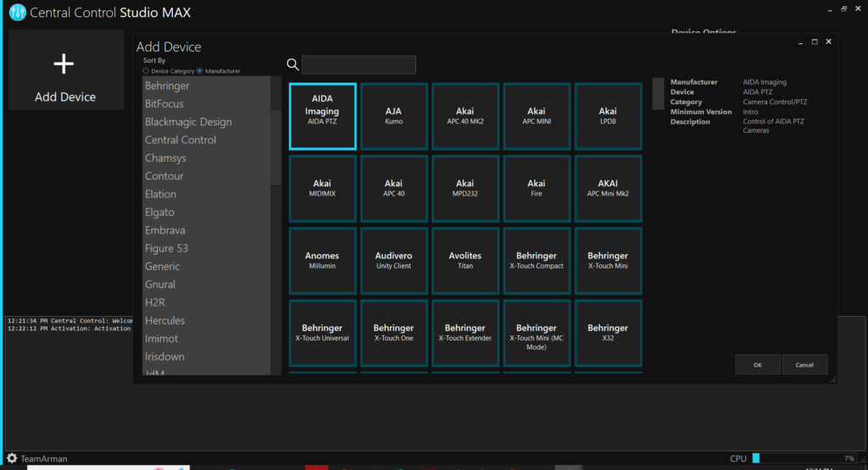The image size is (868, 470).
Task: Pick the Avolites Titan device tile
Action: click(x=465, y=260)
